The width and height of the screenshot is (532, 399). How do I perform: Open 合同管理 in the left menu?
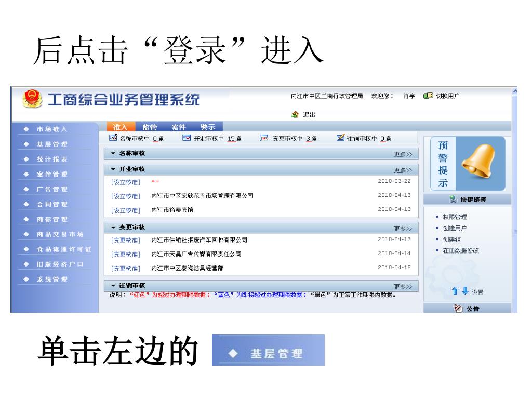[x=52, y=204]
